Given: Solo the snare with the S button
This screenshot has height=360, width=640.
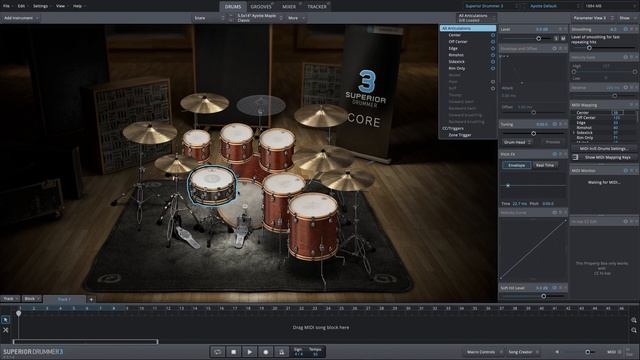Looking at the screenshot, I should tap(556, 38).
